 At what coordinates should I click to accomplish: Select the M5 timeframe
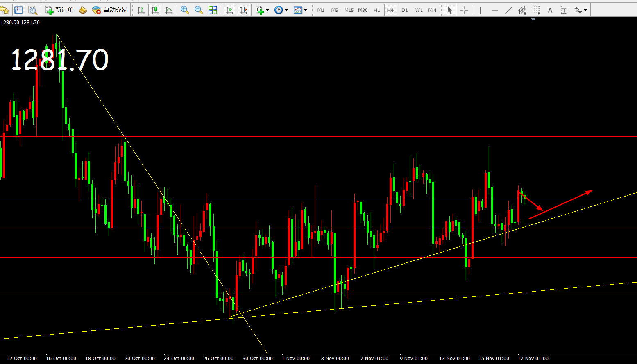click(x=335, y=10)
